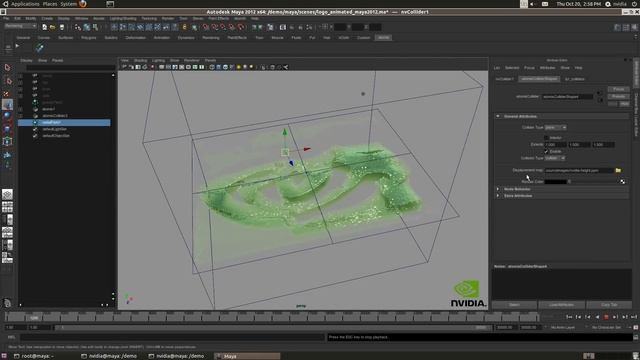Expand the Extra Attributes section
Viewport: 640px width, 360px height.
(498, 196)
